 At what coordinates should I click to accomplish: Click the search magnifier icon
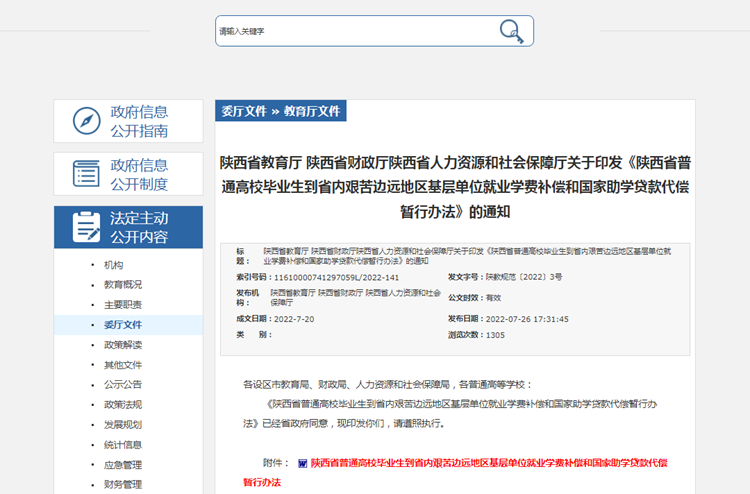coord(511,32)
